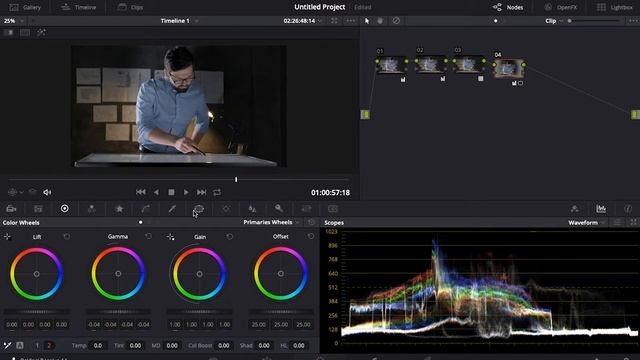Open the Motion Effects palette
The image size is (640, 360).
click(119, 209)
